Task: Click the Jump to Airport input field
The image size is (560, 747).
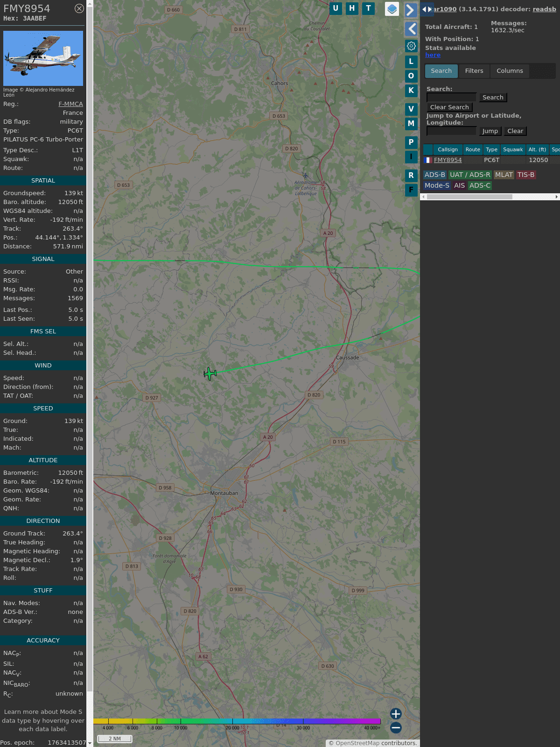Action: pyautogui.click(x=451, y=131)
